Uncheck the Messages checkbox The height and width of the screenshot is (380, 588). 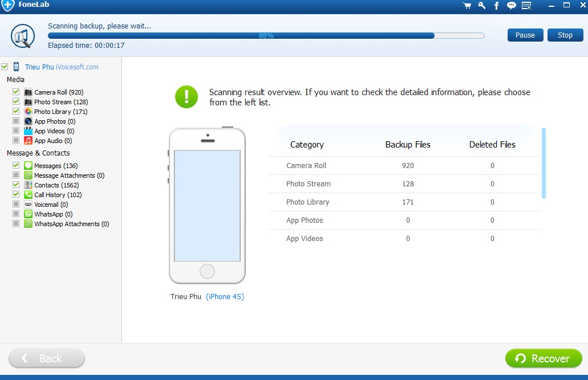pyautogui.click(x=16, y=165)
